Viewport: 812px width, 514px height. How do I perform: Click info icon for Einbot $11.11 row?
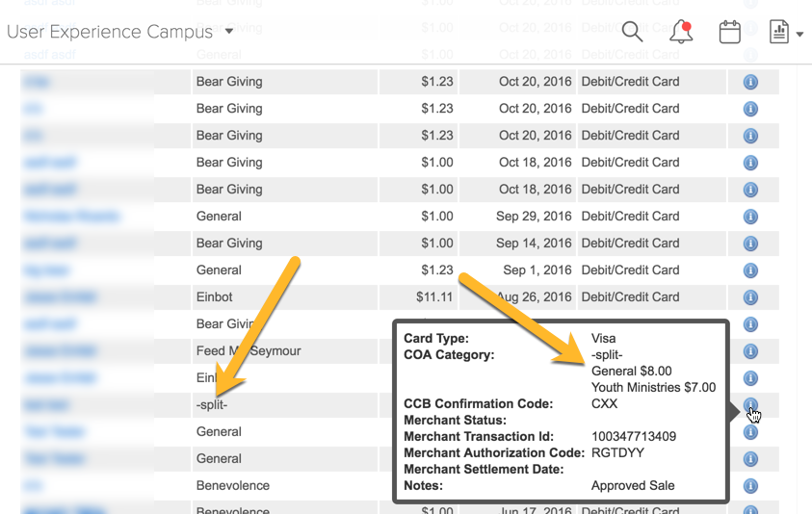(750, 297)
